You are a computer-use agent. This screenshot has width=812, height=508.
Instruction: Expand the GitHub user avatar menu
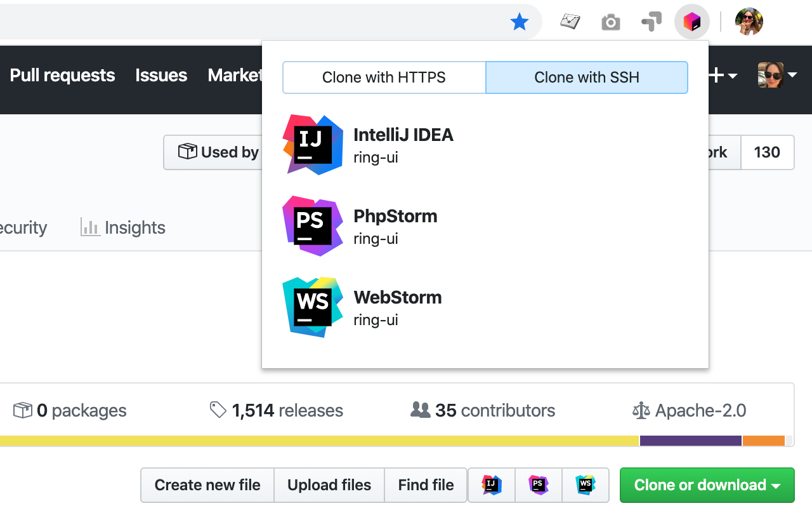click(777, 75)
